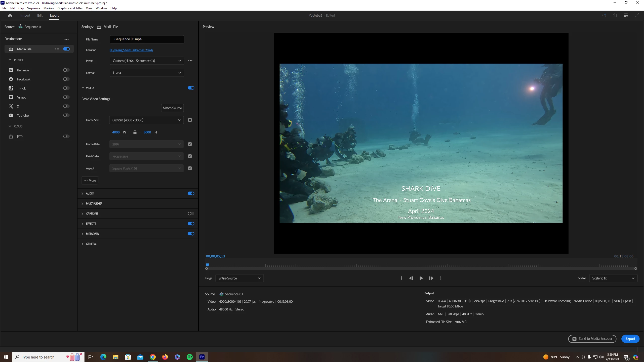The image size is (644, 362).
Task: Uncheck the Frame Rate match source checkbox
Action: coord(190,144)
